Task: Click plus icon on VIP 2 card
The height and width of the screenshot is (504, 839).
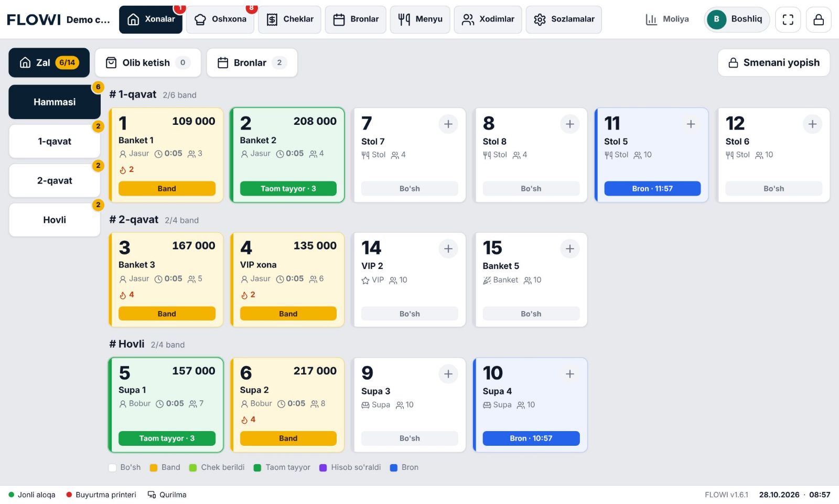Action: (x=448, y=249)
